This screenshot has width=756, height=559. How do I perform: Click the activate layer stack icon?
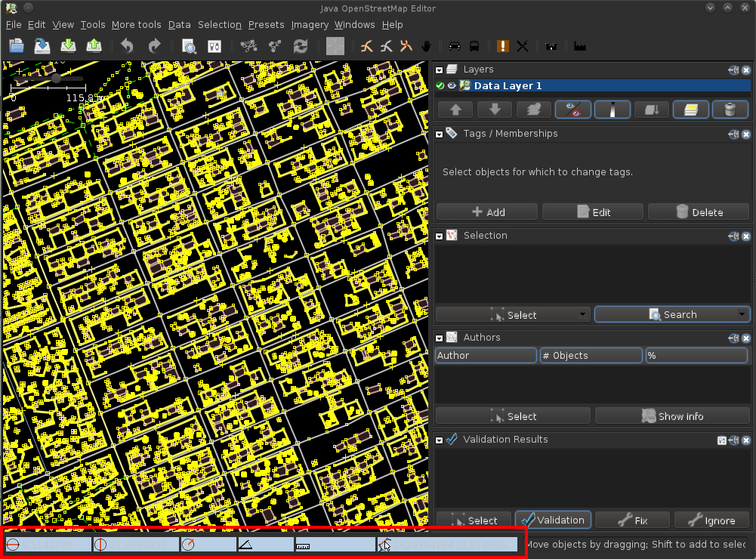click(534, 110)
